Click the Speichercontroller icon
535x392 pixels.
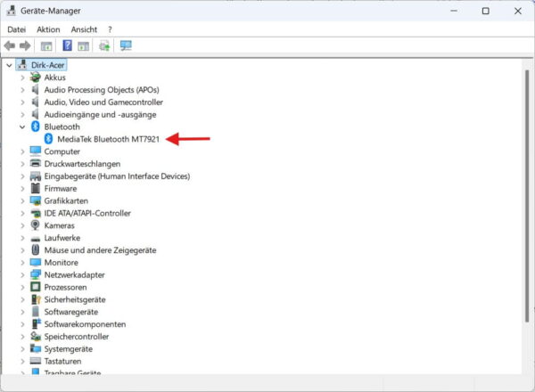coord(36,336)
